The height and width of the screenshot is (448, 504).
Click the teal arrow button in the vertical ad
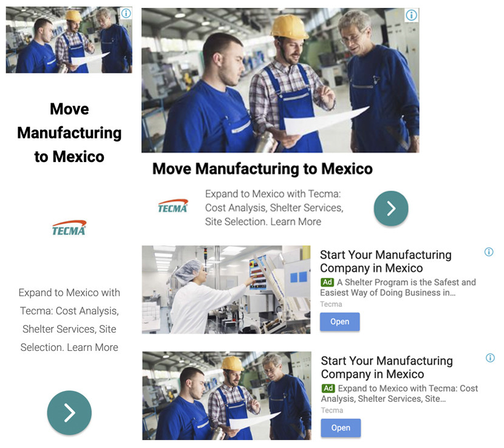(69, 413)
